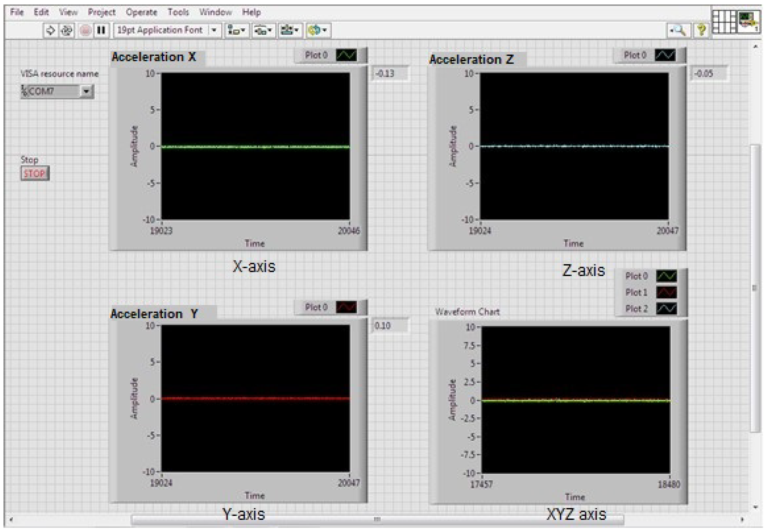This screenshot has height=532, width=768.
Task: Click the vertical scrollbar up arrow
Action: tap(755, 47)
